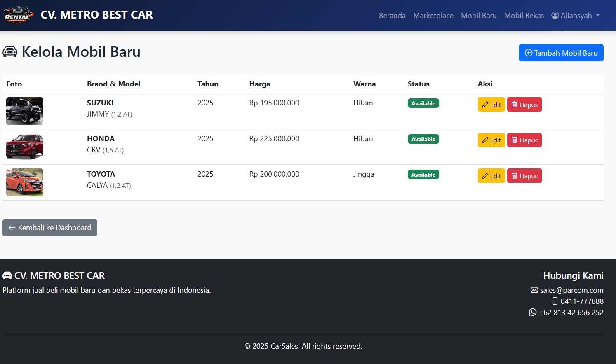
Task: Click the phone icon beside 0411-777888
Action: coord(555,301)
